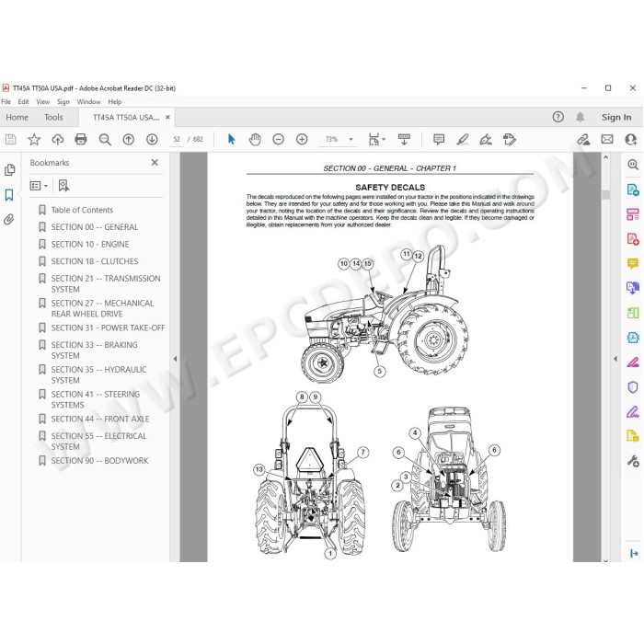The height and width of the screenshot is (644, 644).
Task: Open the page thumbnails panel
Action: pos(9,170)
